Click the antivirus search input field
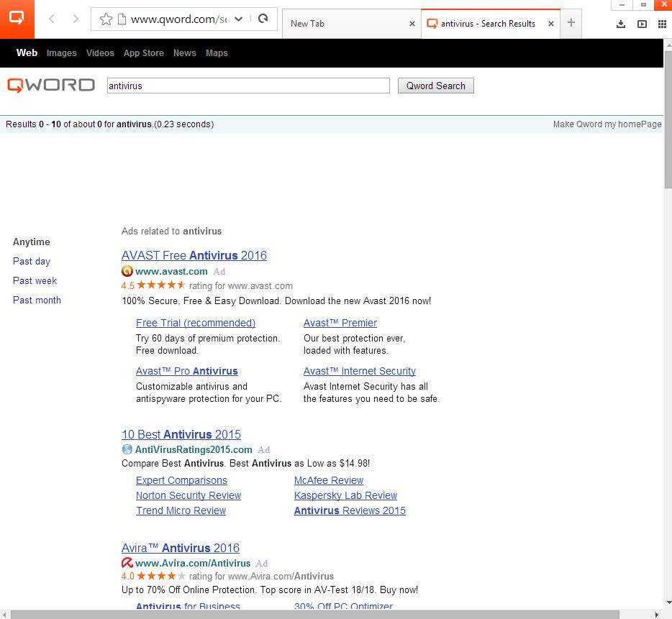 click(248, 86)
